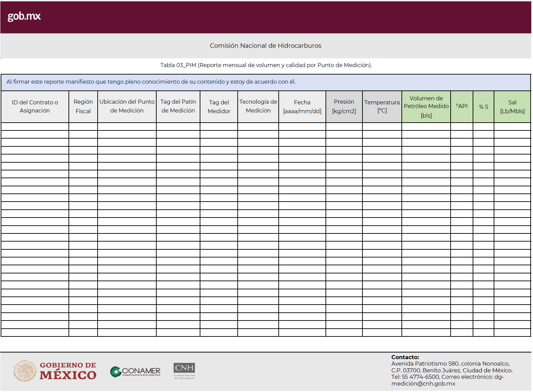This screenshot has height=392, width=533.
Task: Select the 'Región Fiscal' column header
Action: click(83, 106)
